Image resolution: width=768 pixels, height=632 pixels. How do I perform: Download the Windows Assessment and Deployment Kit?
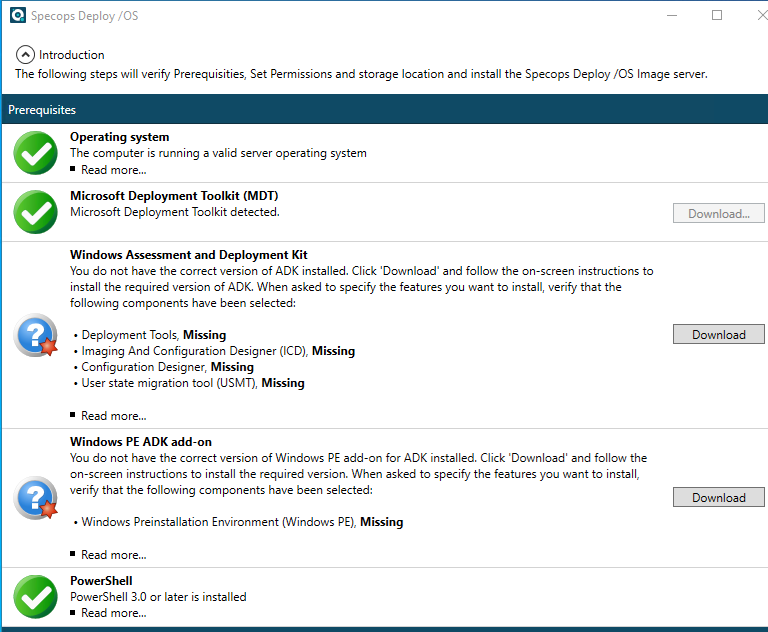click(719, 334)
